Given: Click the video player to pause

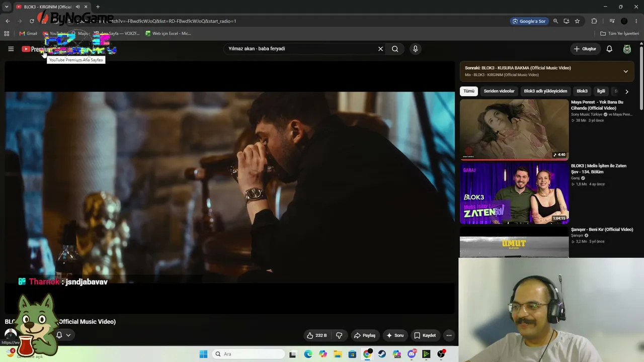Looking at the screenshot, I should 230,187.
